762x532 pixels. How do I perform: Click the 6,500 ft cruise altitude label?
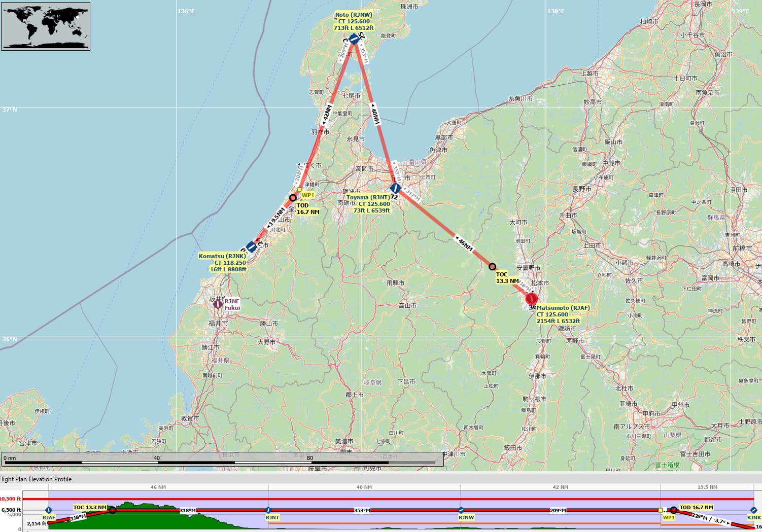coord(12,510)
